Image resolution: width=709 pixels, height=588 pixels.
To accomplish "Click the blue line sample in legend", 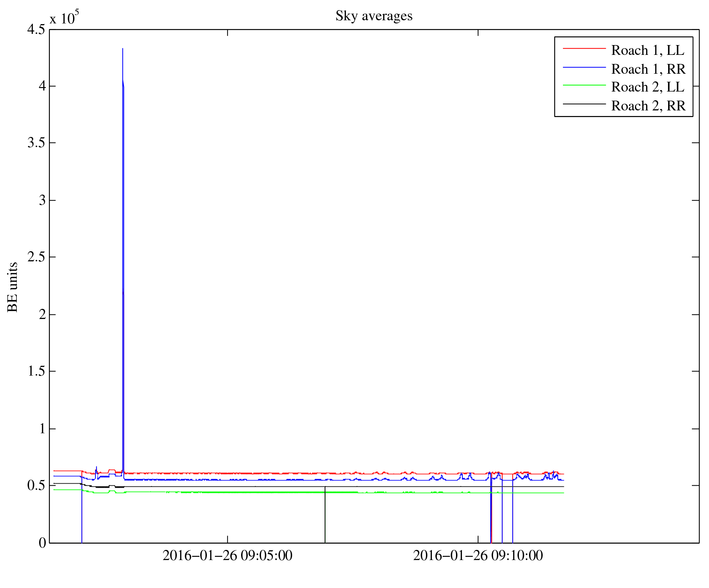I will (584, 67).
